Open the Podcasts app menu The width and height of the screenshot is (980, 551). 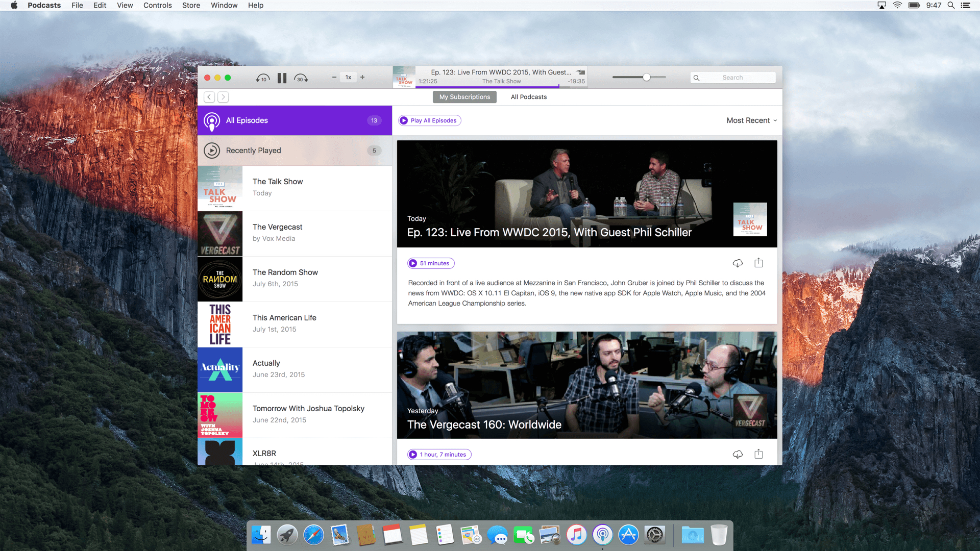(44, 5)
